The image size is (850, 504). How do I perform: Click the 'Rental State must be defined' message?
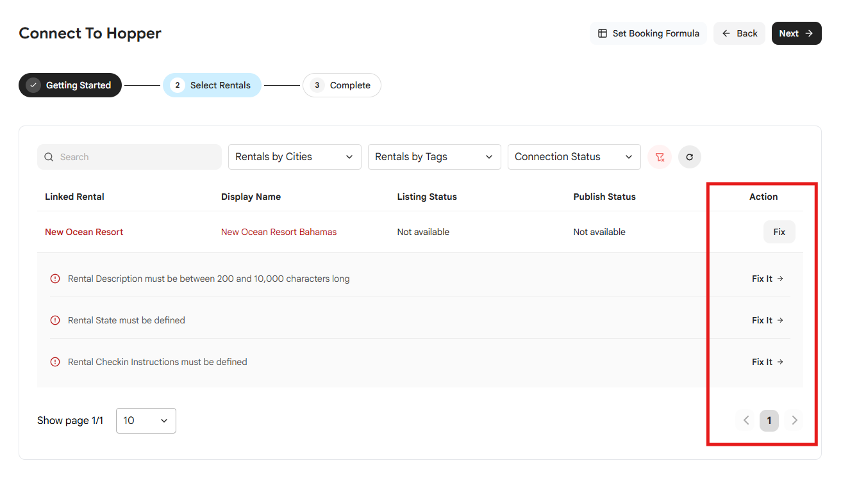click(x=126, y=320)
